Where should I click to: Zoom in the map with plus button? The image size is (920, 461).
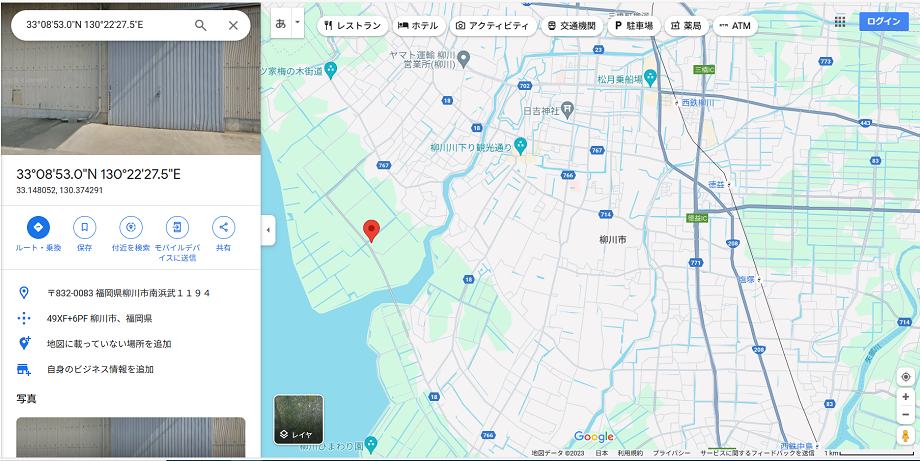click(x=905, y=397)
